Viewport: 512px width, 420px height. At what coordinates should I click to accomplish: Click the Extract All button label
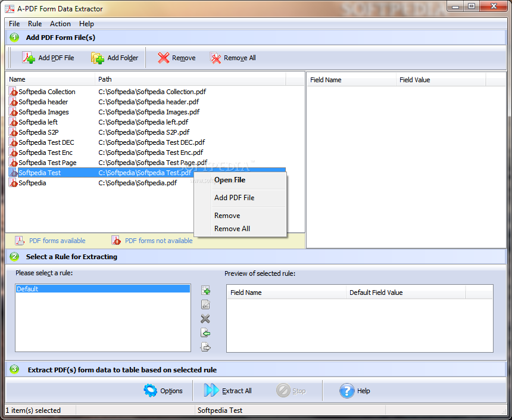pos(237,391)
